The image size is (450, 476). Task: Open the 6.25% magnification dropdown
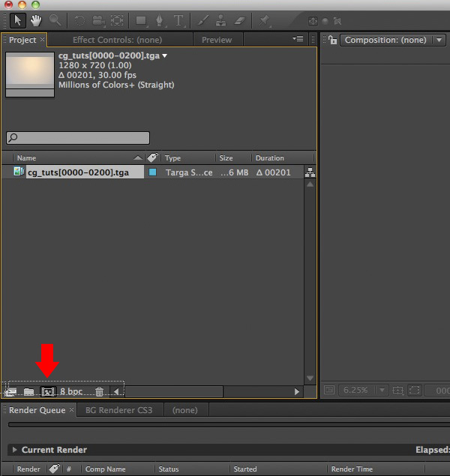pos(363,390)
